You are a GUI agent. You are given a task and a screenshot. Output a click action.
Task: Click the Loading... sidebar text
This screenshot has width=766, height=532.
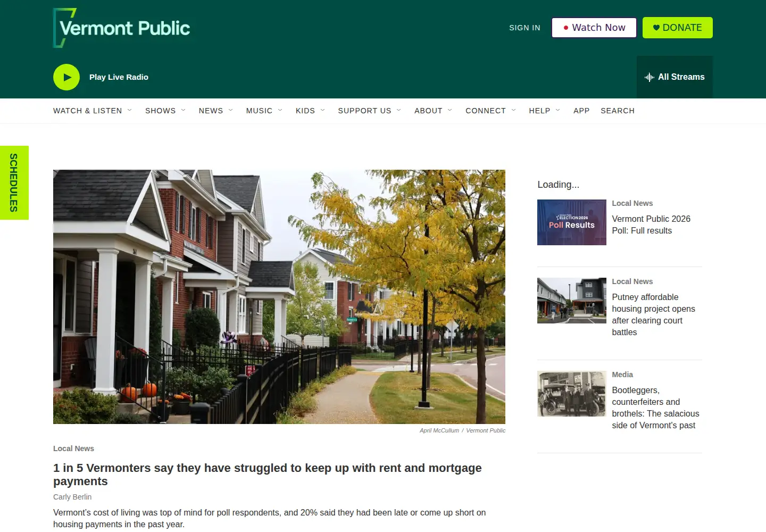coord(558,185)
